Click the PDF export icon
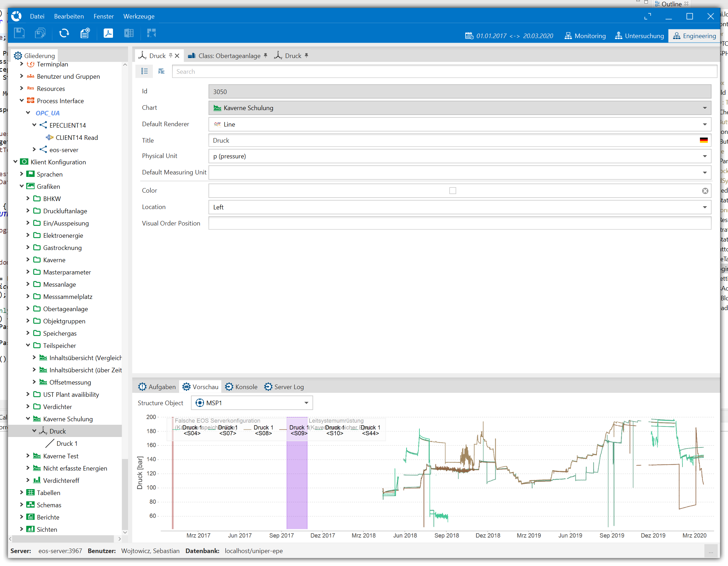Screen dimensions: 728x566 108,33
